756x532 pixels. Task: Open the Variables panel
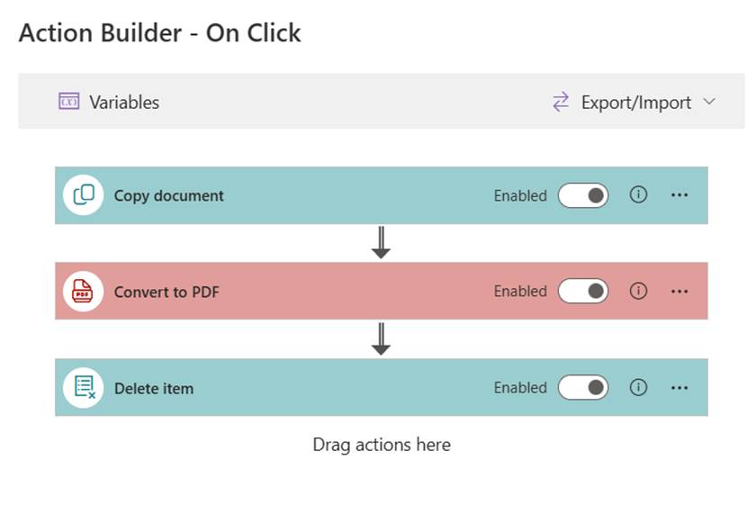pos(123,103)
